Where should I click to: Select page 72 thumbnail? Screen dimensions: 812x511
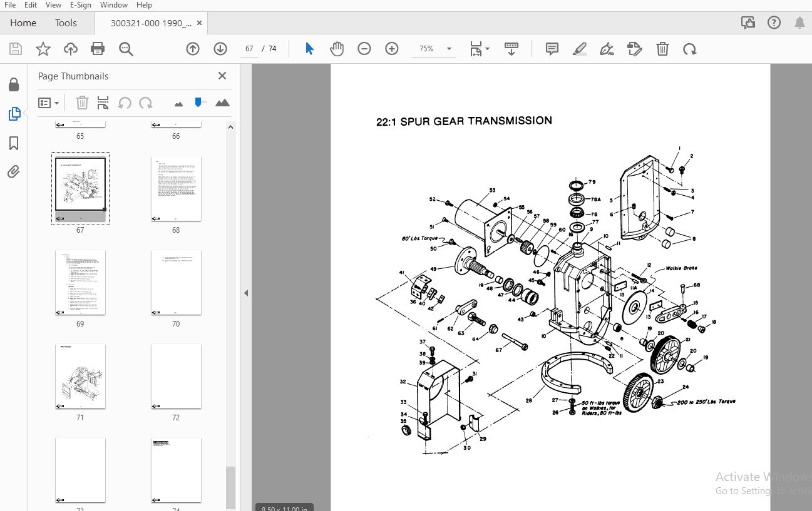[x=176, y=376]
